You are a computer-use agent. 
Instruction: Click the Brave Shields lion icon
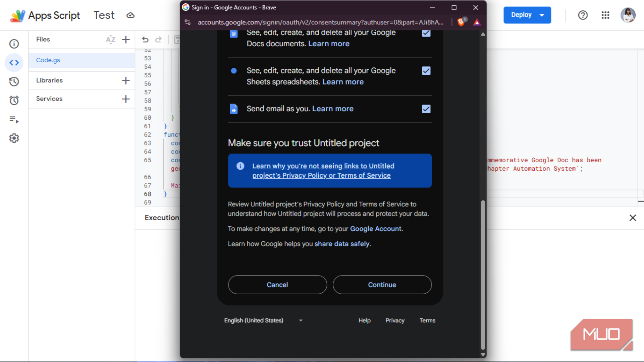(461, 22)
